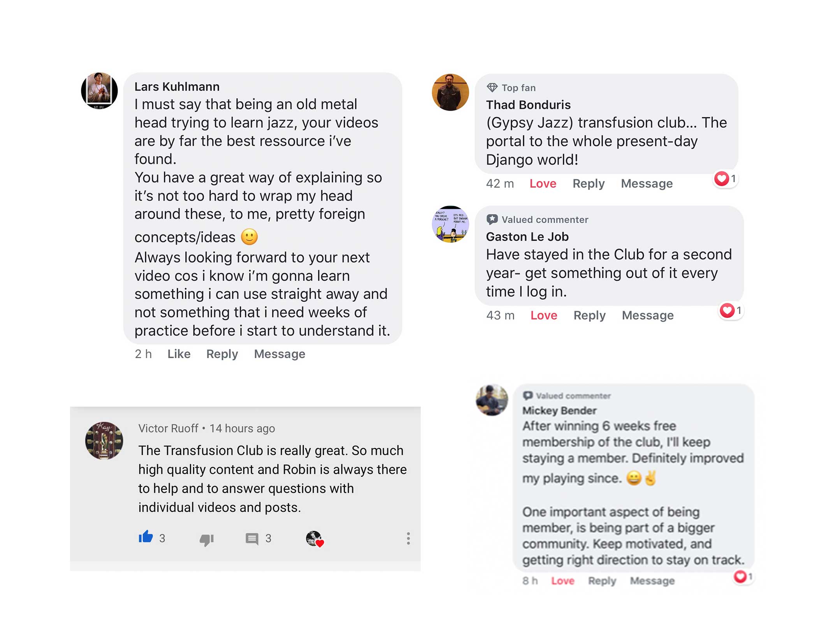Toggle Love on Gaston Le Job's comment
The width and height of the screenshot is (840, 641).
544,315
